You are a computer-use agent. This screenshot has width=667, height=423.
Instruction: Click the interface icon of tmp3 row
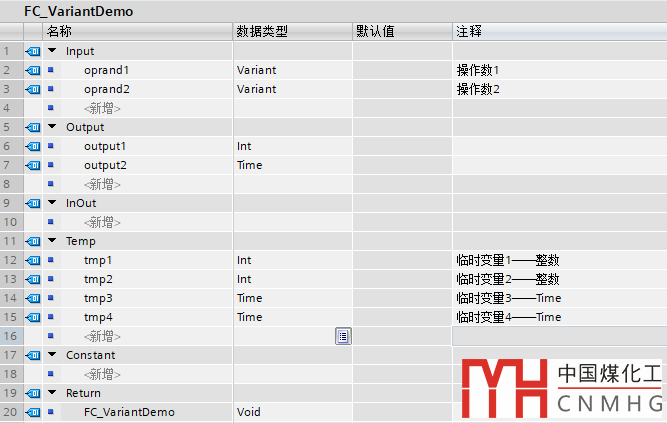point(33,298)
